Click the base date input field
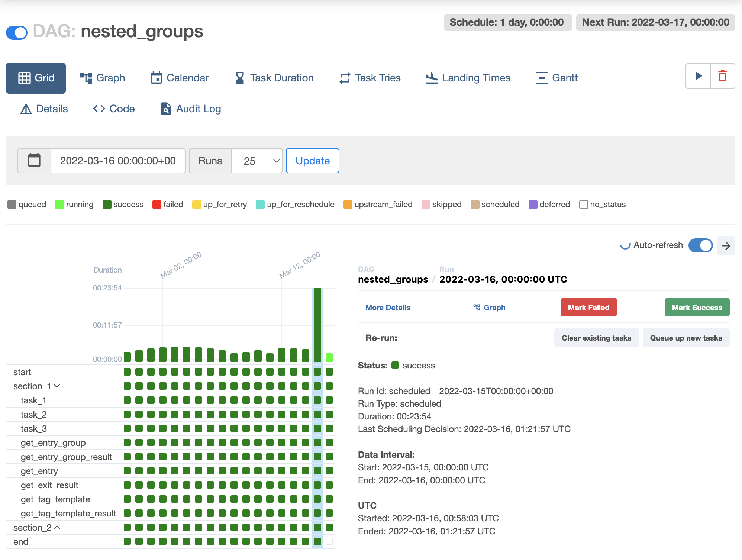 (118, 161)
